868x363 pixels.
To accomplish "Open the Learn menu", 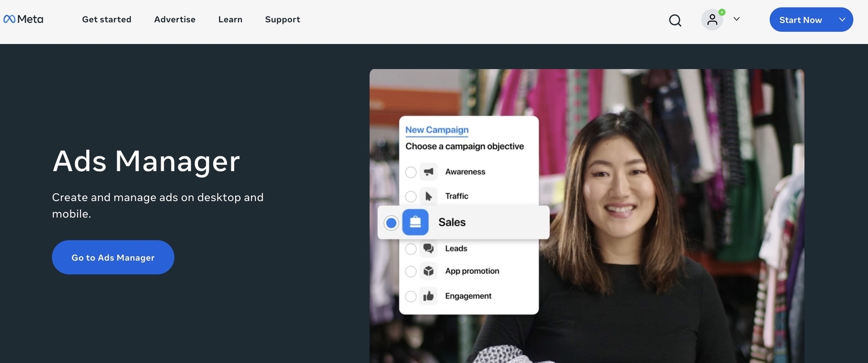I will pyautogui.click(x=230, y=20).
